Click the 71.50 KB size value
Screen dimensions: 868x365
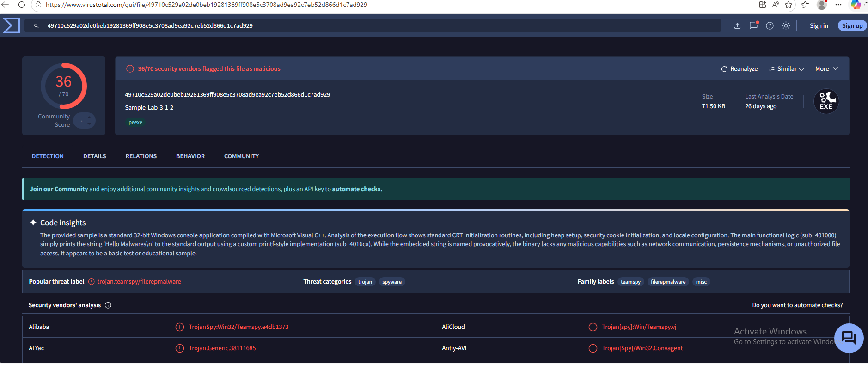pyautogui.click(x=713, y=106)
